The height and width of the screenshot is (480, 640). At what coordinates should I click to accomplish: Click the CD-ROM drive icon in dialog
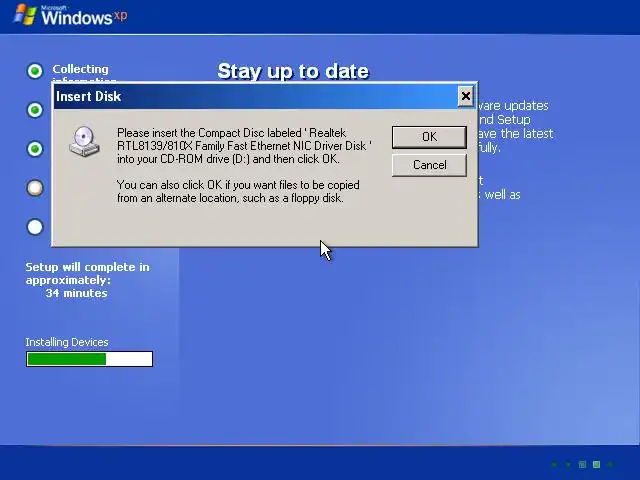click(84, 142)
